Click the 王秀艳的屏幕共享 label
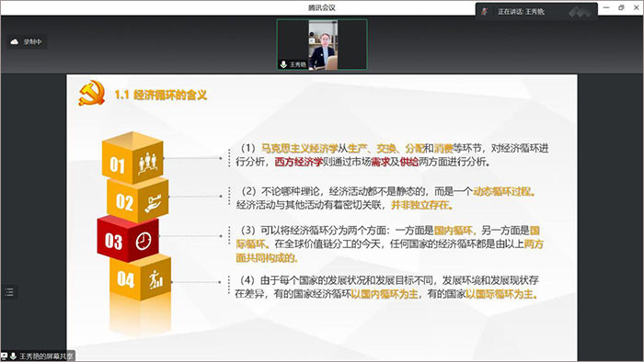The image size is (644, 362). 46,356
